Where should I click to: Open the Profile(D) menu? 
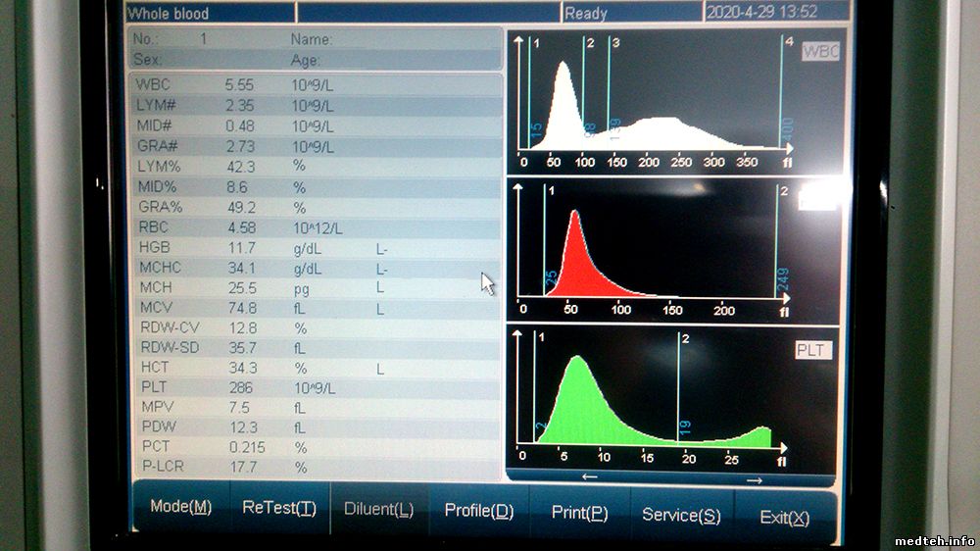479,511
